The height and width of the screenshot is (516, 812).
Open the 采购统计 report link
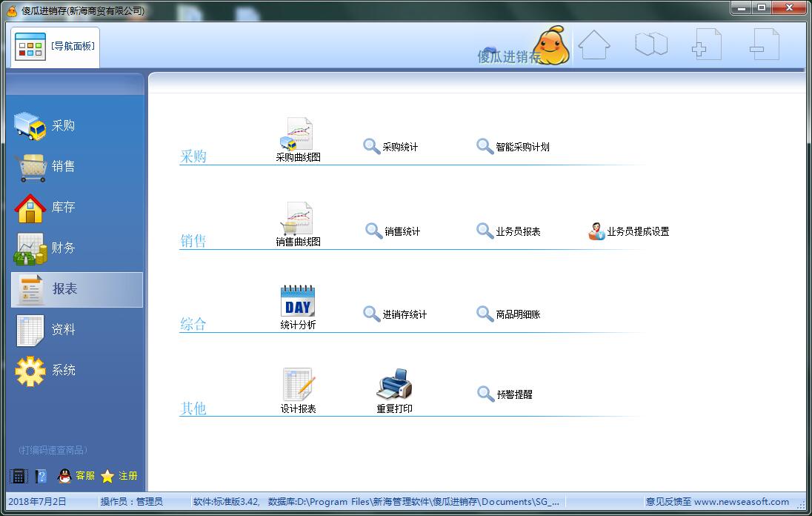[x=391, y=147]
